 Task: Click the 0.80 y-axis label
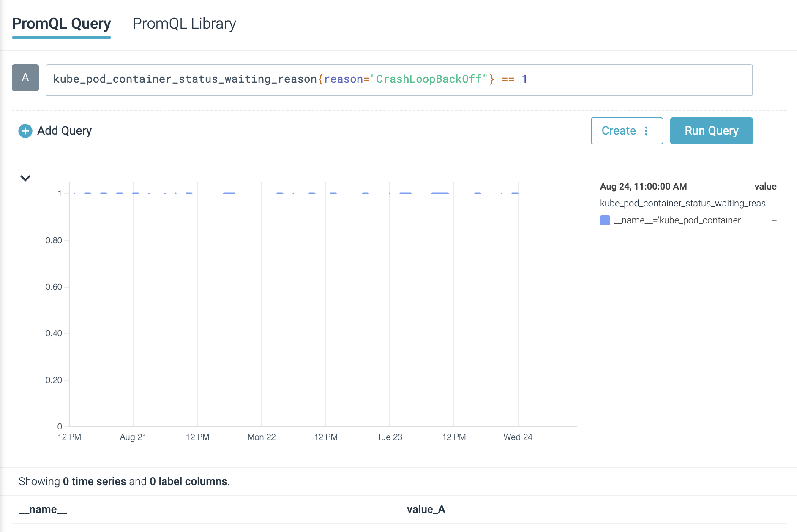coord(54,240)
